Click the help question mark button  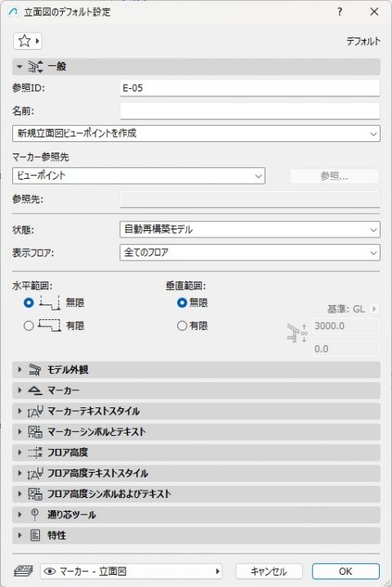340,11
